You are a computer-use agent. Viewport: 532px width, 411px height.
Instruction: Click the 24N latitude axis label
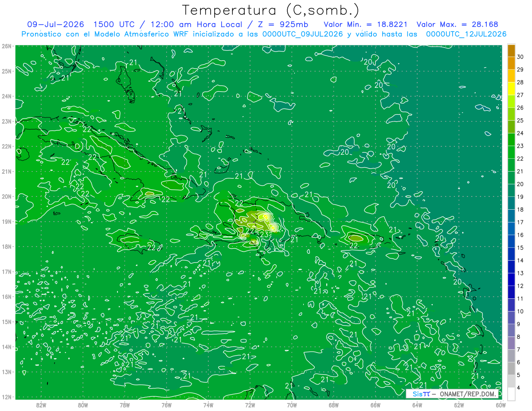[x=6, y=96]
